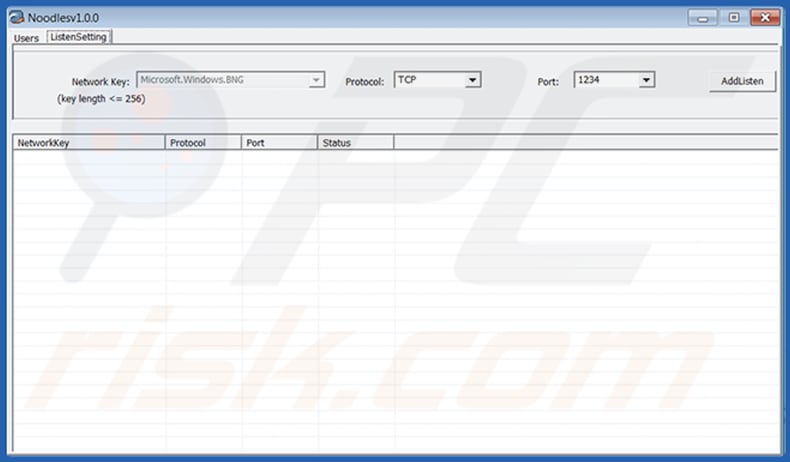Click the 1234 value in Port box
The height and width of the screenshot is (462, 790).
point(606,80)
